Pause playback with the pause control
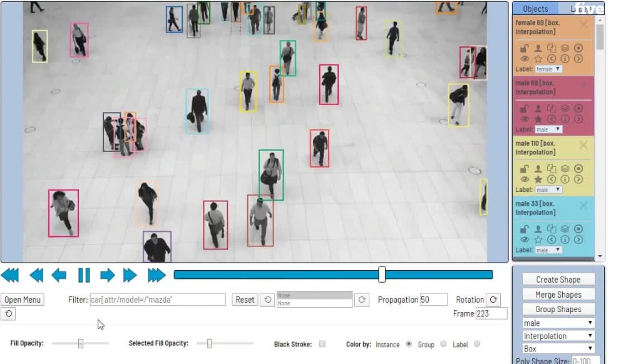626x364 pixels. point(84,275)
